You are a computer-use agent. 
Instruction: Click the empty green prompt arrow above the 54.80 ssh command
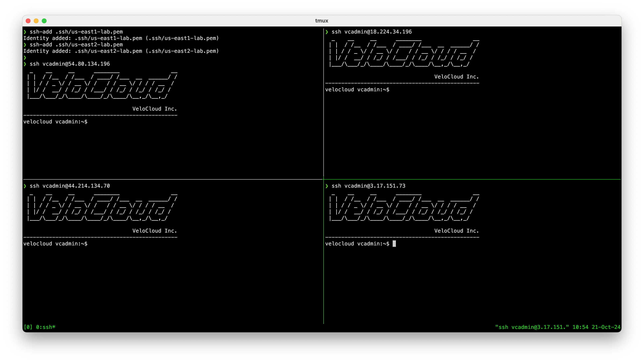[25, 58]
